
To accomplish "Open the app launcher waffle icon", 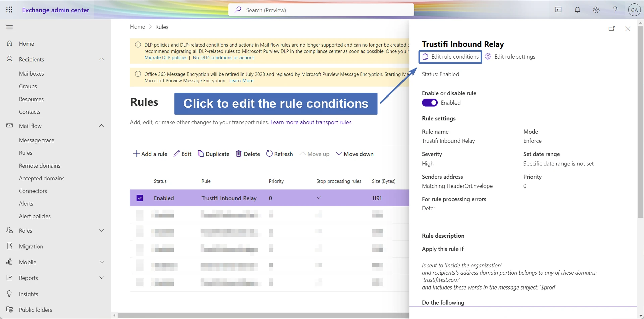I will tap(9, 10).
